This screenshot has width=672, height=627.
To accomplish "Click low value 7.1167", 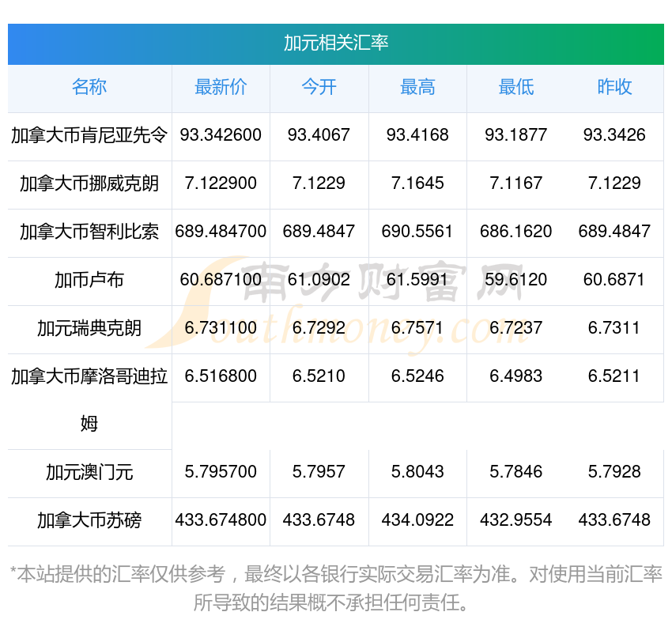I will tap(516, 183).
